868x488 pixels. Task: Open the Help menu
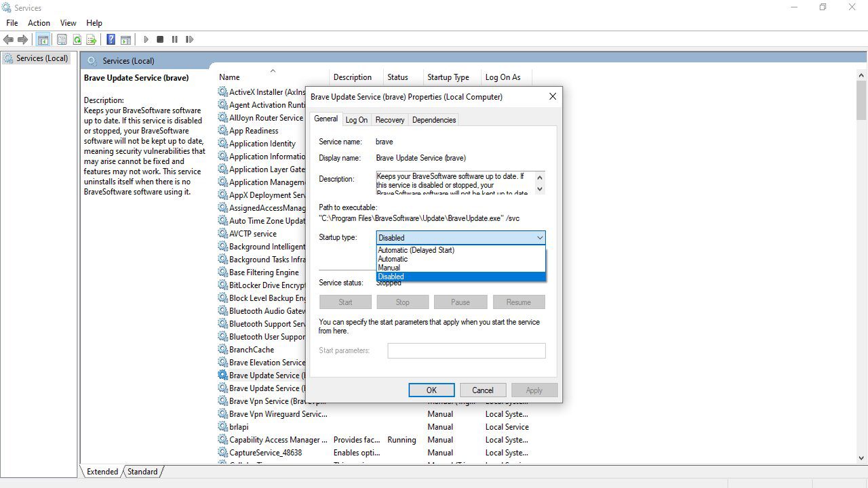coord(94,23)
